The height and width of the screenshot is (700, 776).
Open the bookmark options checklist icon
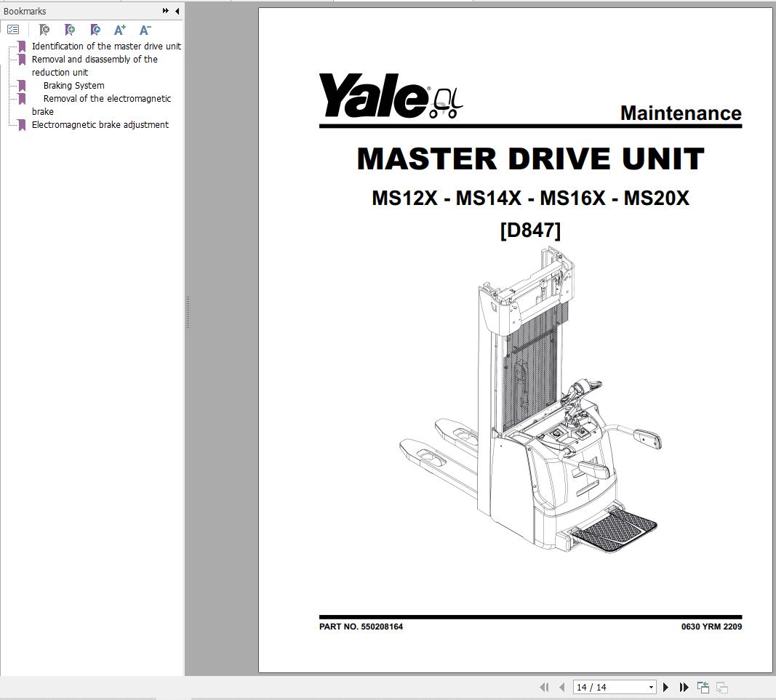click(x=13, y=30)
